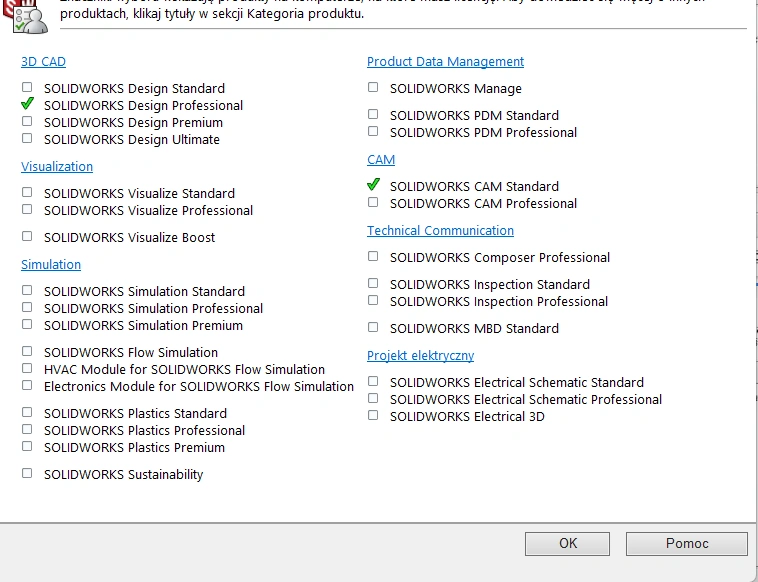Check HVAC Module for Flow Simulation checkbox
The height and width of the screenshot is (582, 758).
click(x=27, y=368)
